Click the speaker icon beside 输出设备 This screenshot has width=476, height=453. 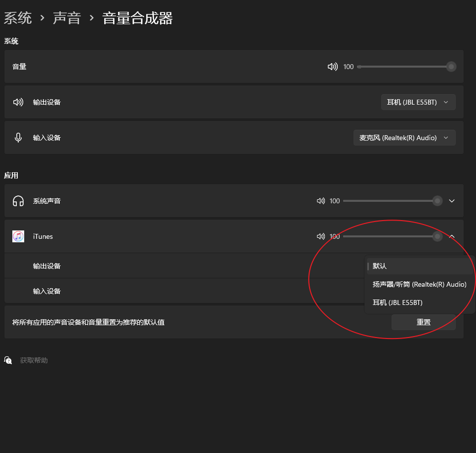(x=18, y=102)
